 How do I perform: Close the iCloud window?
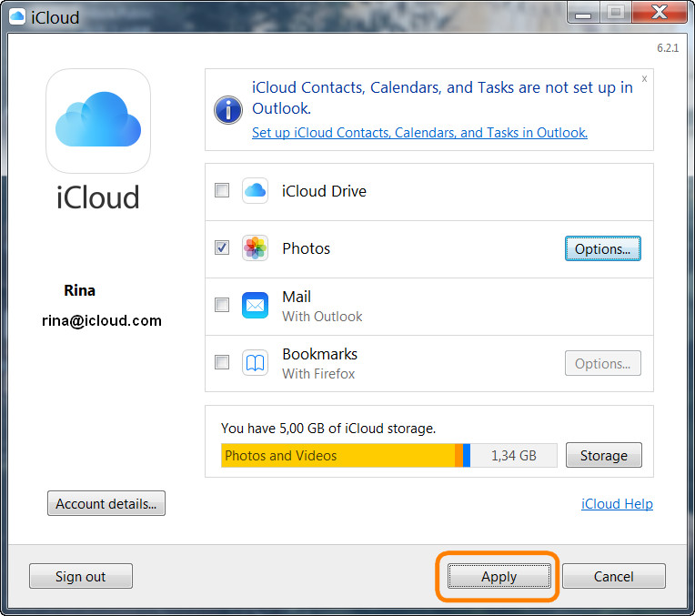[660, 13]
